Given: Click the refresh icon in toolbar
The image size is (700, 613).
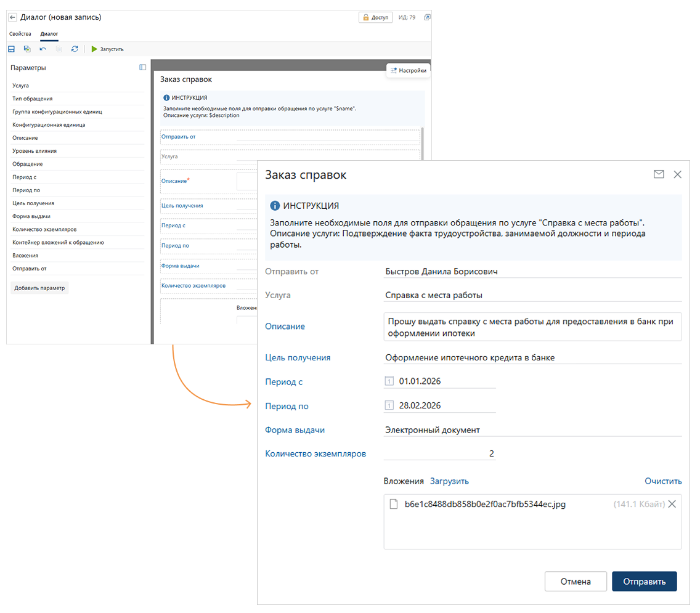Looking at the screenshot, I should pos(75,49).
